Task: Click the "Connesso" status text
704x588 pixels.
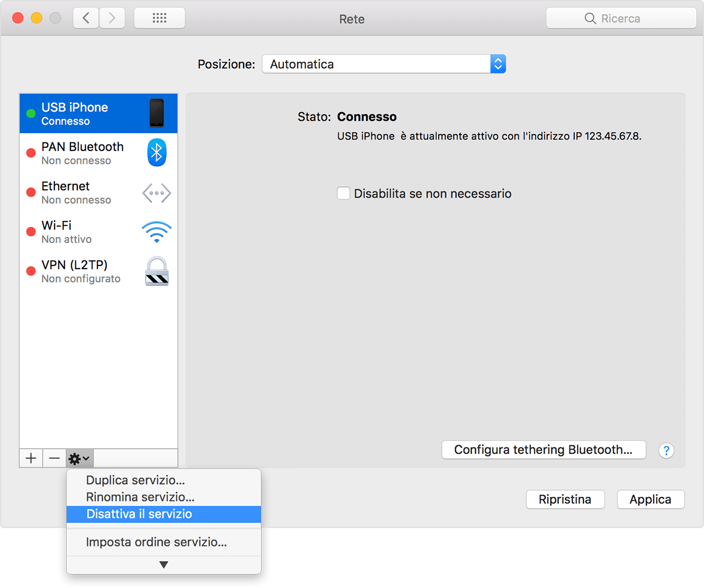Action: coord(367,117)
